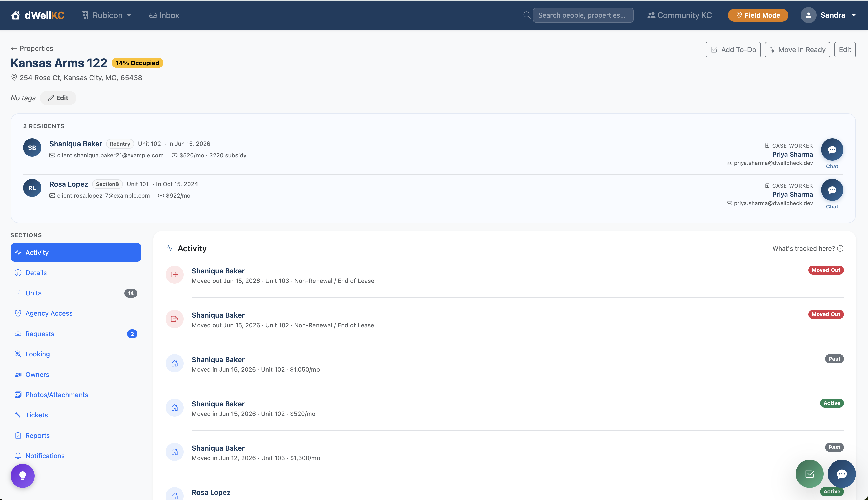
Task: Click the house icon for $1,050/mo move-in
Action: point(175,363)
